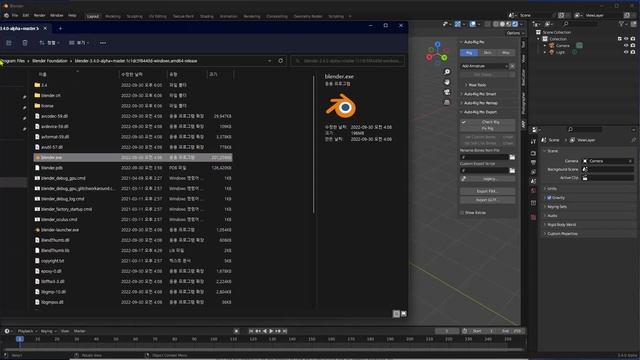Image resolution: width=640 pixels, height=360 pixels.
Task: Click the green Y axis on navigation gizmo
Action: [444, 58]
